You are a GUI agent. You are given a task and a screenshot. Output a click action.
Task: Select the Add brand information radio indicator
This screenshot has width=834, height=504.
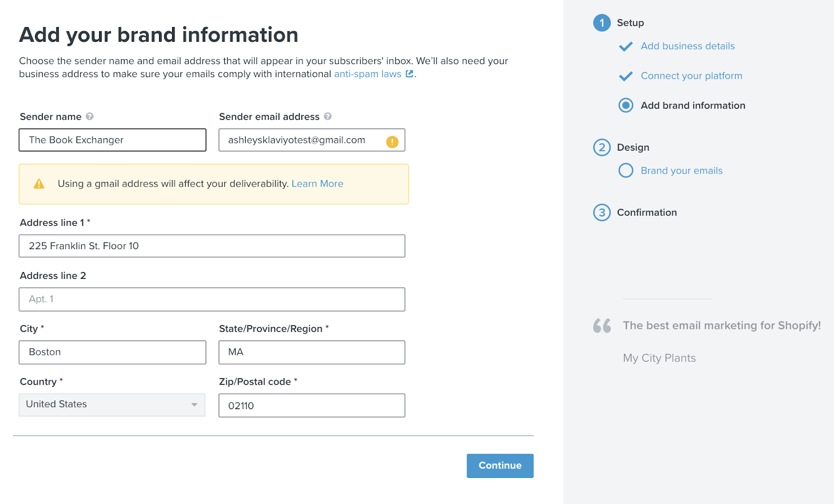[625, 105]
